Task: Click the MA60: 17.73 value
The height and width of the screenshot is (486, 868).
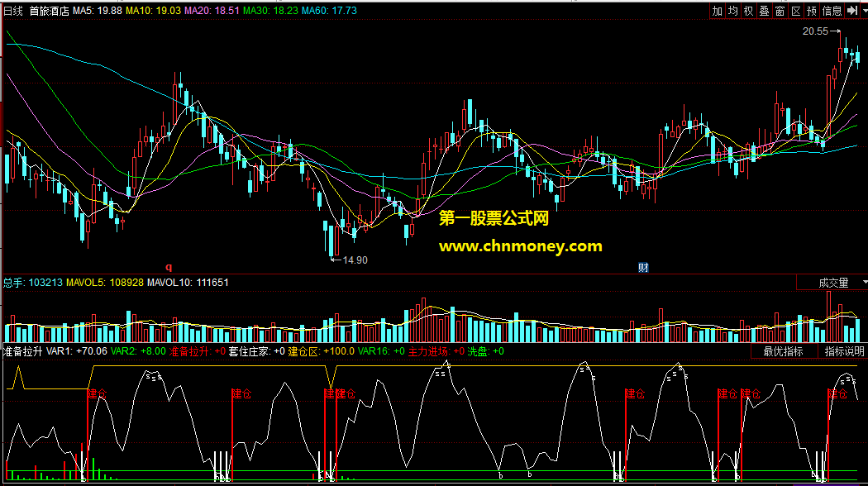Action: pos(329,11)
